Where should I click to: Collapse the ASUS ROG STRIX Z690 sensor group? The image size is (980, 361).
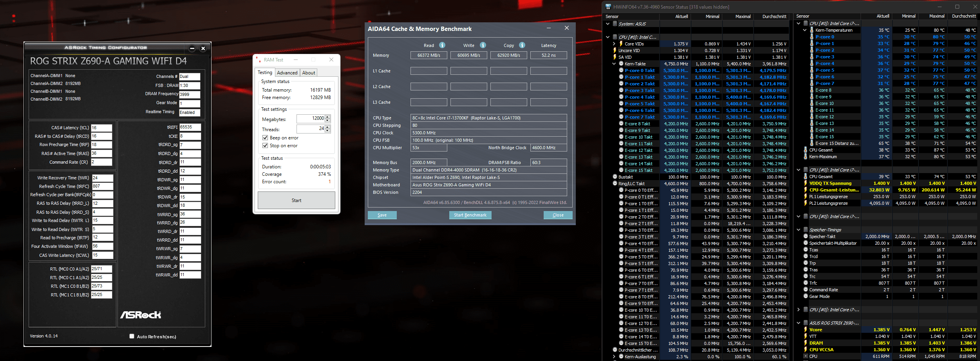pyautogui.click(x=799, y=323)
